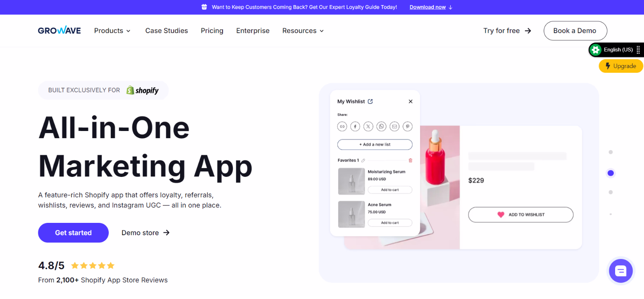Share wishlist via email icon
This screenshot has width=644, height=299.
tap(395, 126)
